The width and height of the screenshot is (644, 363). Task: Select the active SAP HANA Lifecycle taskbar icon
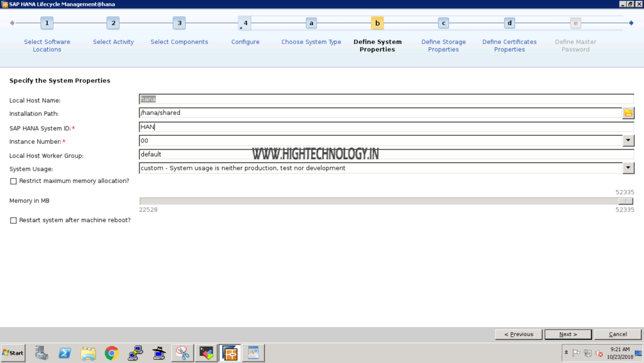pyautogui.click(x=230, y=353)
